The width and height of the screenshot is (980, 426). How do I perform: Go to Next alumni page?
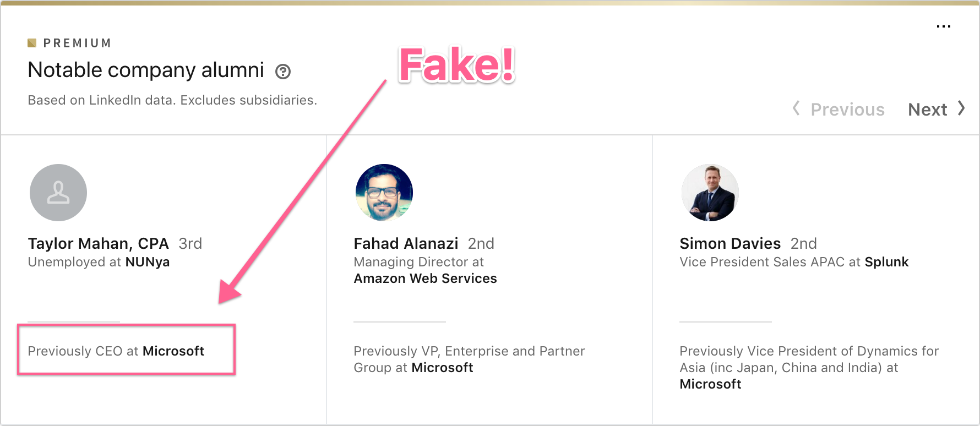click(x=928, y=110)
